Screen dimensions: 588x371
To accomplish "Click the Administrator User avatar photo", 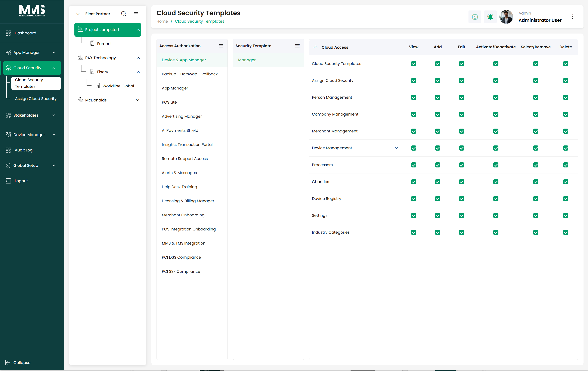I will tap(506, 17).
